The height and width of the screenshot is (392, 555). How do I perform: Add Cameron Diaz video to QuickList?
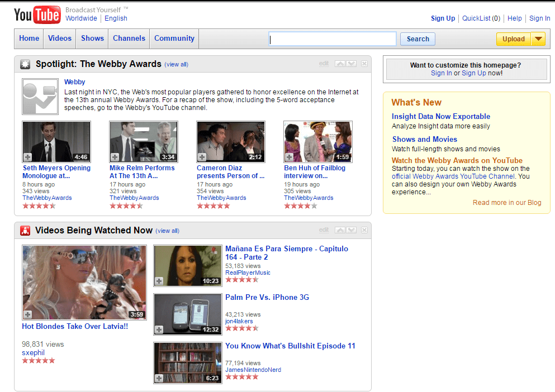point(202,157)
